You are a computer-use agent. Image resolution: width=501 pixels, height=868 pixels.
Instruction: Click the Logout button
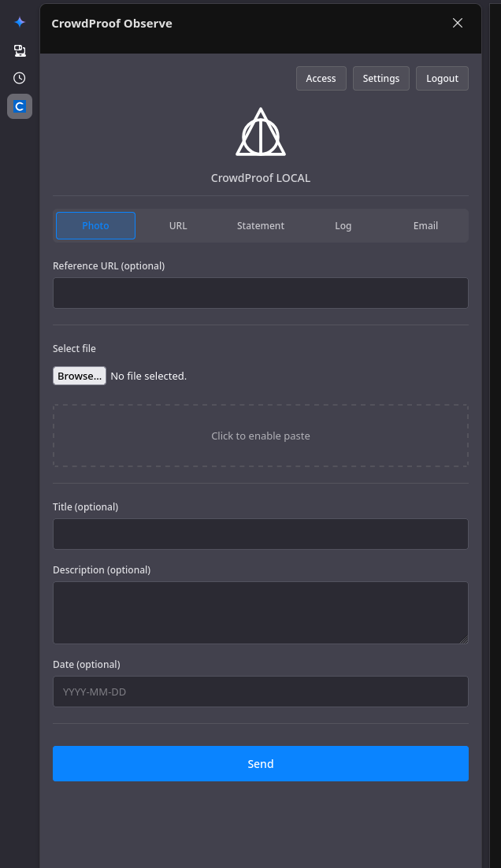(442, 79)
